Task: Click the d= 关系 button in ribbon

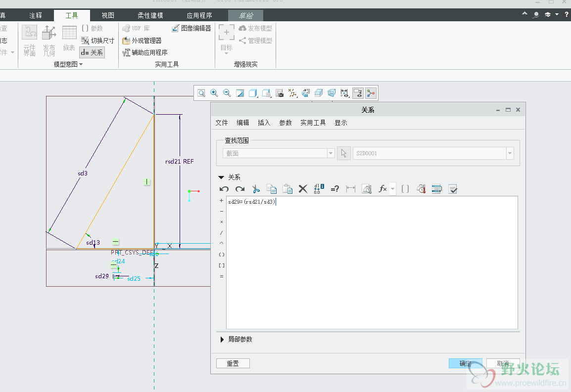Action: 92,52
